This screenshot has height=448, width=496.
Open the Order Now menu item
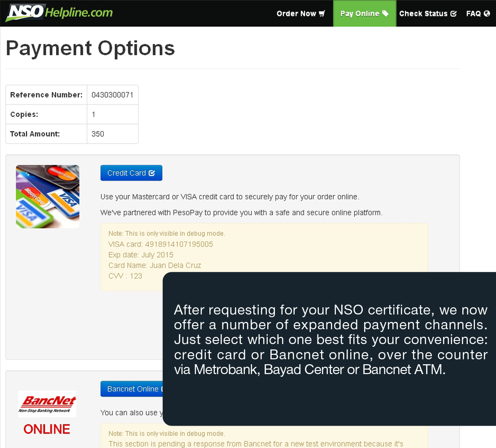coord(296,13)
